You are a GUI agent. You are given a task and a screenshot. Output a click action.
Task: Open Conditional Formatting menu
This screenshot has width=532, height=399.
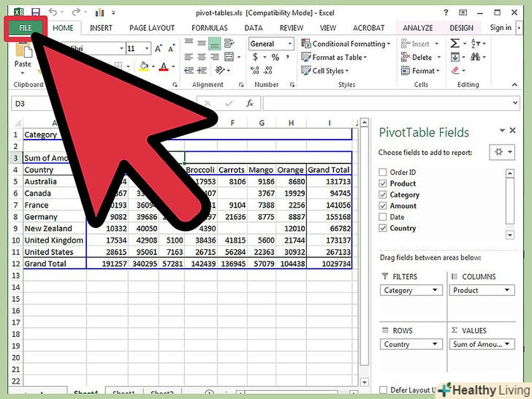348,44
